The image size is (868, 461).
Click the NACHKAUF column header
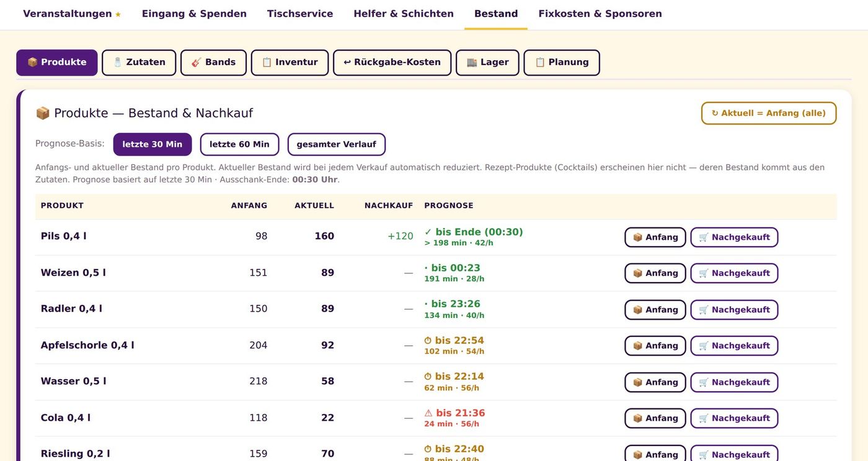(x=389, y=206)
